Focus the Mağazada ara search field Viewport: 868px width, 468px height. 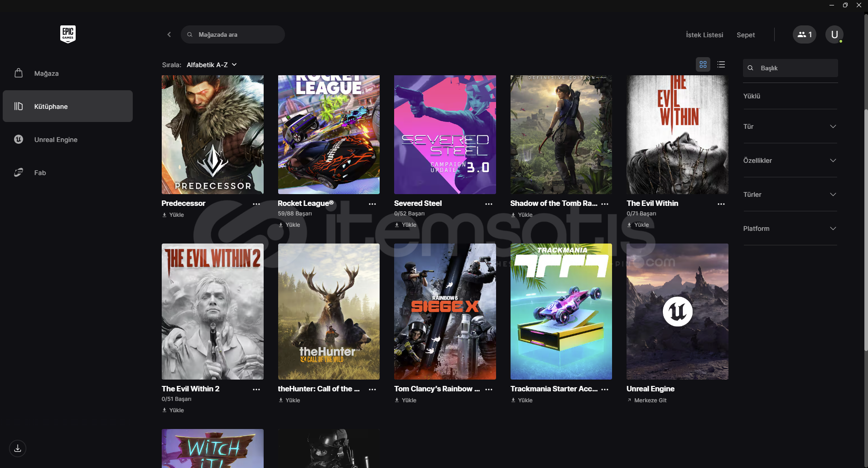pyautogui.click(x=233, y=34)
